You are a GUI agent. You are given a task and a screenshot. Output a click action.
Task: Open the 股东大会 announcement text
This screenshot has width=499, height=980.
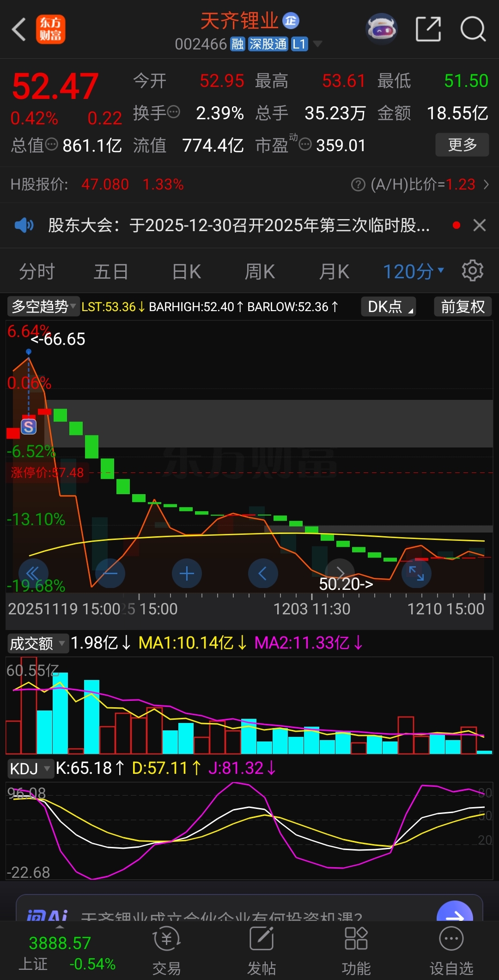239,226
